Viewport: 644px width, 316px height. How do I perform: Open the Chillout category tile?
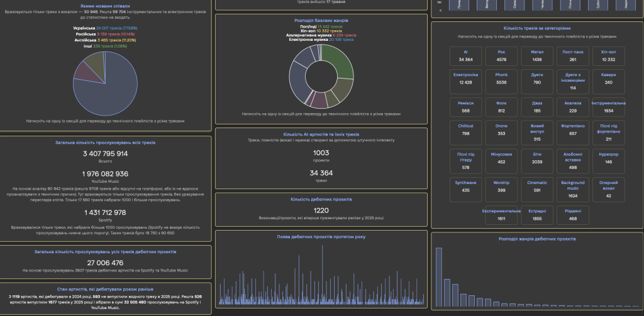pyautogui.click(x=465, y=129)
